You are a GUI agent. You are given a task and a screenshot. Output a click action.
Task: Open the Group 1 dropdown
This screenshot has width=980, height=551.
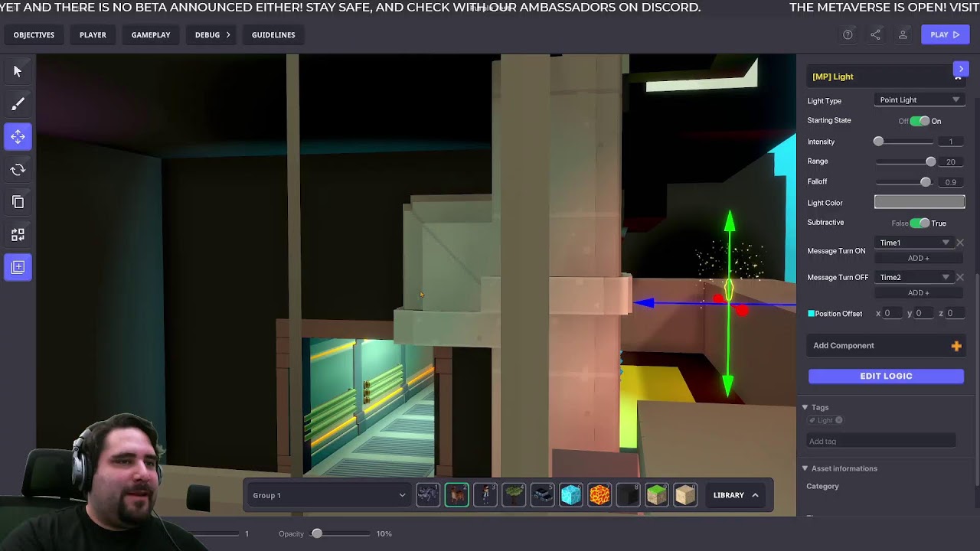(x=328, y=495)
